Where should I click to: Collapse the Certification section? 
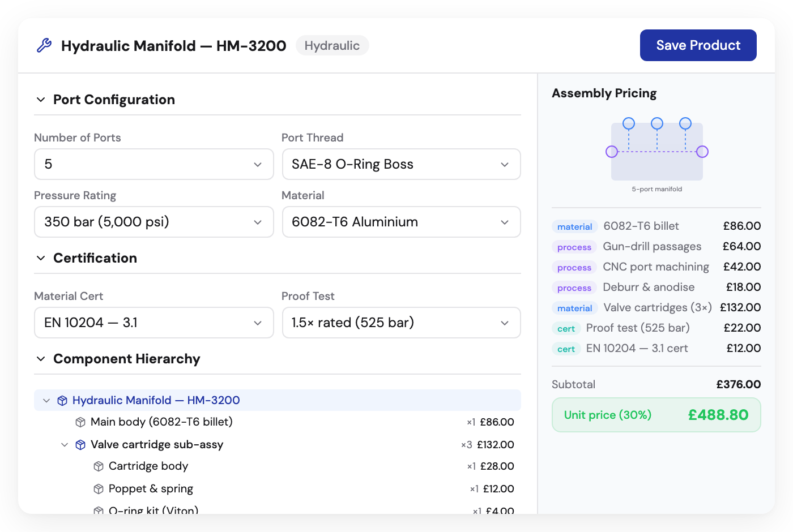click(40, 258)
